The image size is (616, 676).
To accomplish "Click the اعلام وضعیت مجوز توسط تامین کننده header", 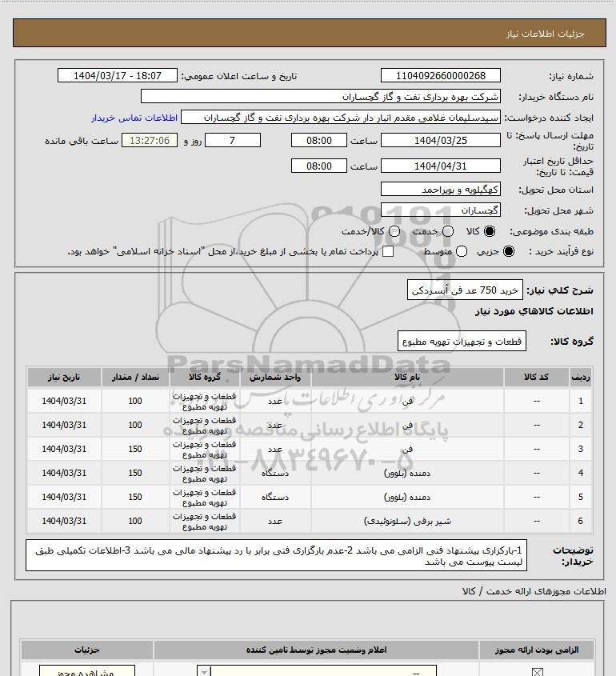I will point(317,650).
